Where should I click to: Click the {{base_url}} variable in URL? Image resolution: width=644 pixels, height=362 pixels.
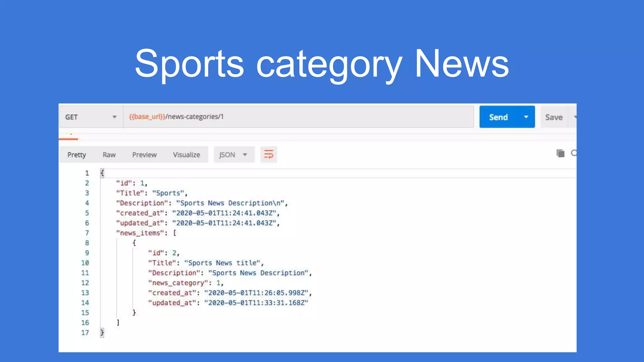[x=147, y=117]
